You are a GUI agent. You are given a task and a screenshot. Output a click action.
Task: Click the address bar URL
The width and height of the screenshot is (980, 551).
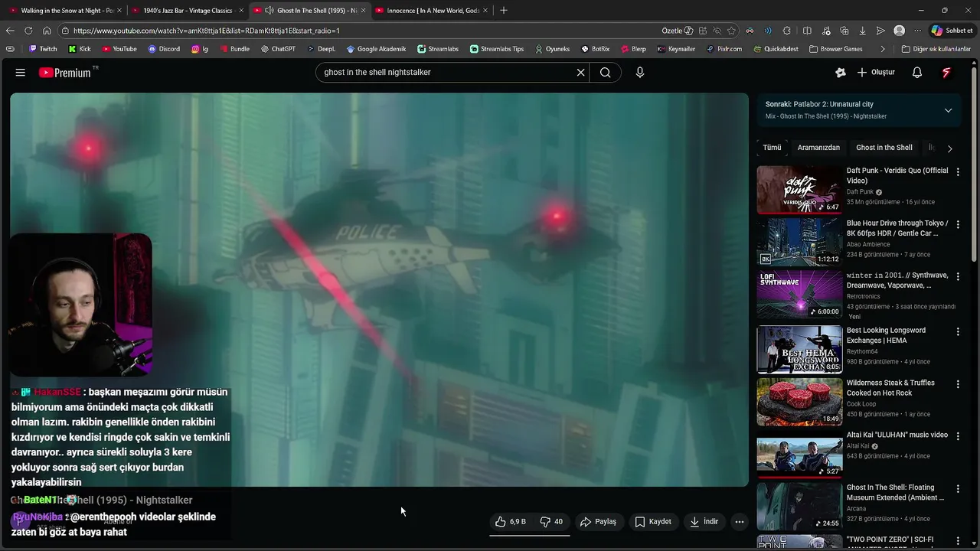click(207, 31)
